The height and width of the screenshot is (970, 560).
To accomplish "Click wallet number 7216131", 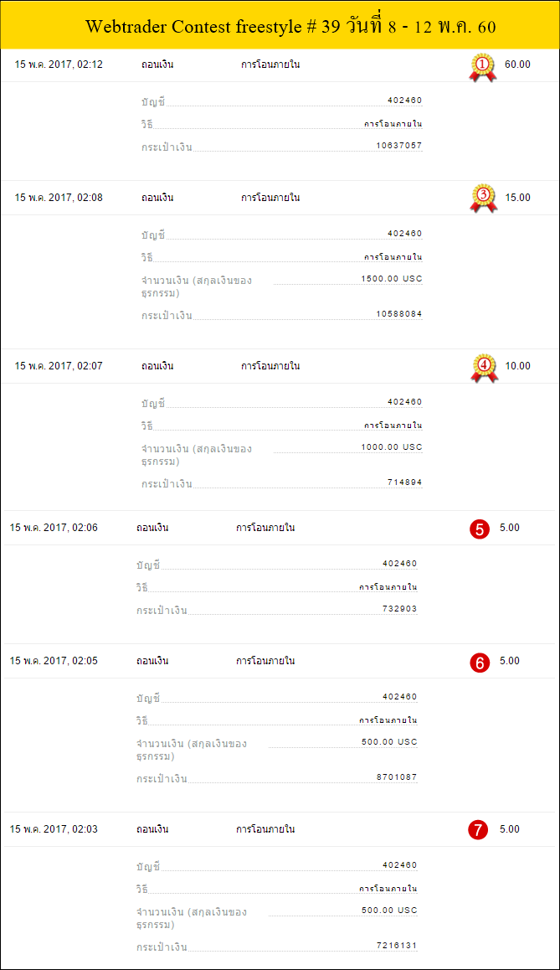I will coord(396,945).
